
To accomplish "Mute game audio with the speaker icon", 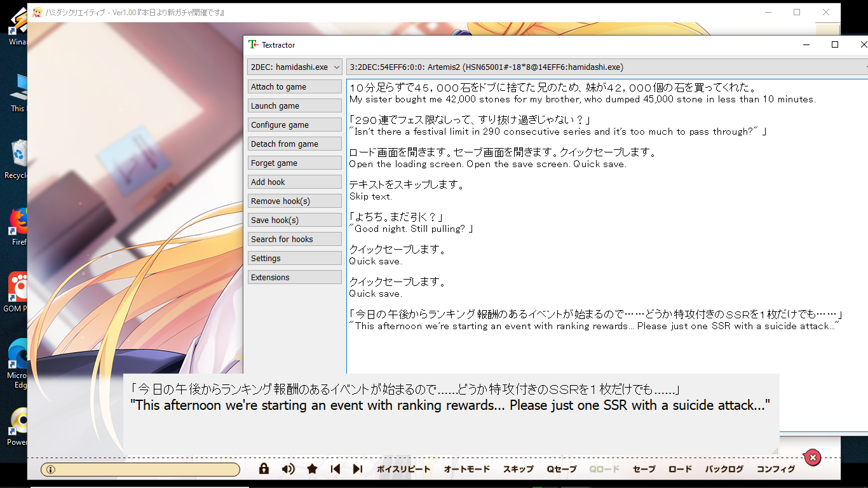I will tap(287, 468).
